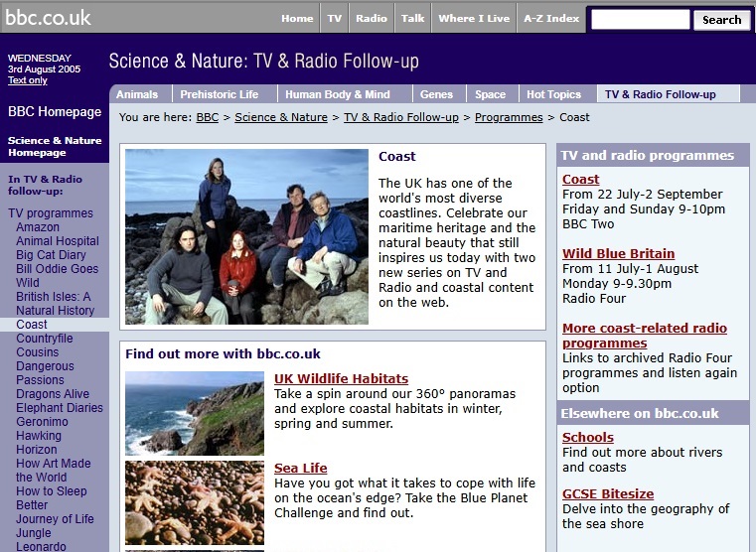756x552 pixels.
Task: Open TV programmes in sidebar
Action: pos(51,212)
